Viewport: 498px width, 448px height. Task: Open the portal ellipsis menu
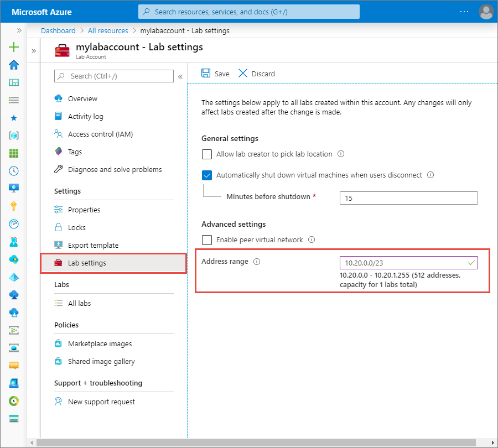(464, 12)
